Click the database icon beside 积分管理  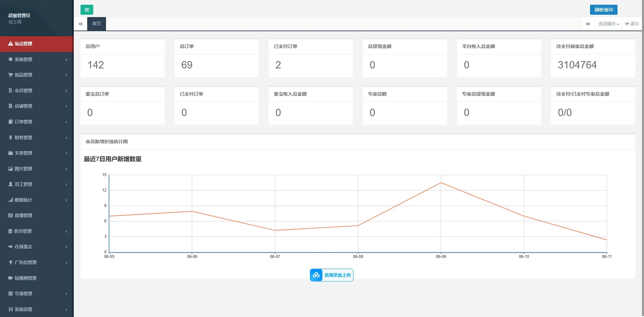[x=10, y=231]
